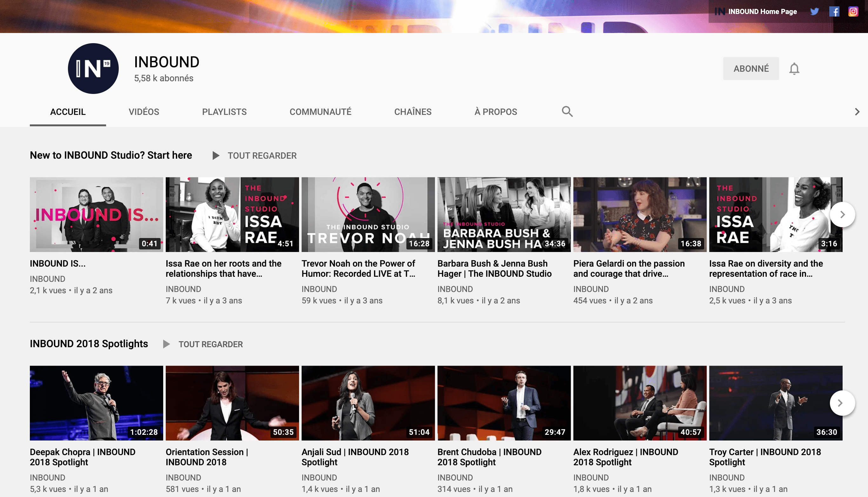This screenshot has width=868, height=497.
Task: Click play icon beside first TOUT REGARDER
Action: pyautogui.click(x=216, y=156)
